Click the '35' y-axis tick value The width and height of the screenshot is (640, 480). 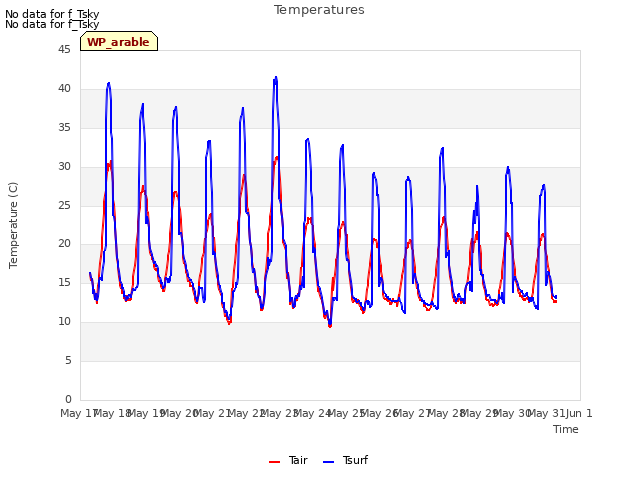64,127
